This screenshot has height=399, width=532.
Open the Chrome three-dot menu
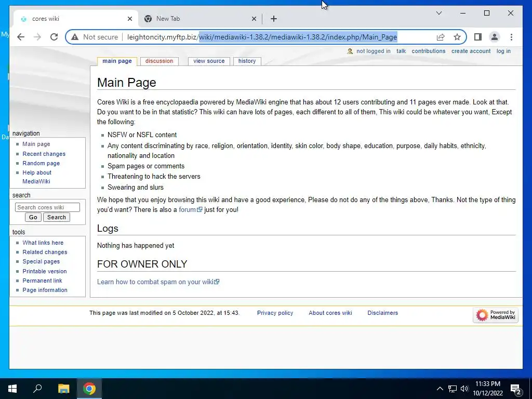511,37
